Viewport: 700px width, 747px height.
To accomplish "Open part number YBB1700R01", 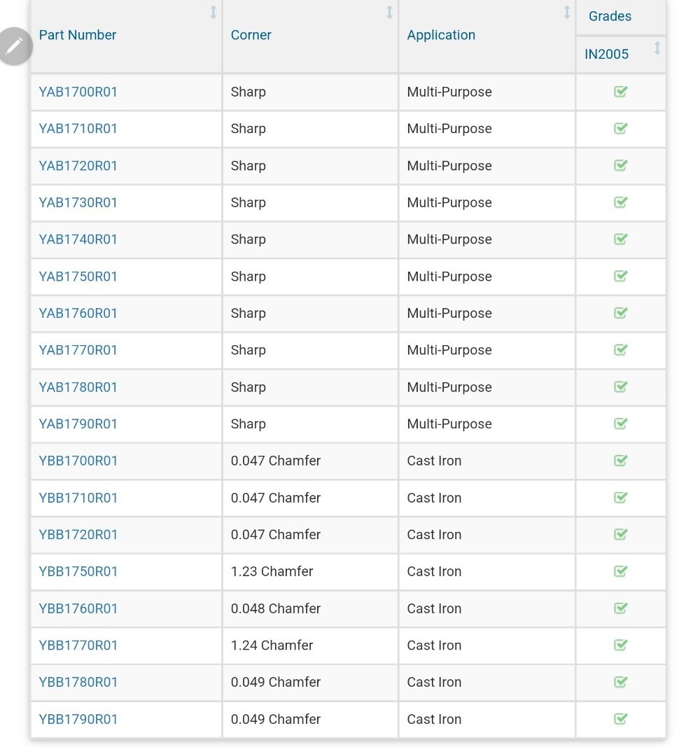I will [78, 461].
